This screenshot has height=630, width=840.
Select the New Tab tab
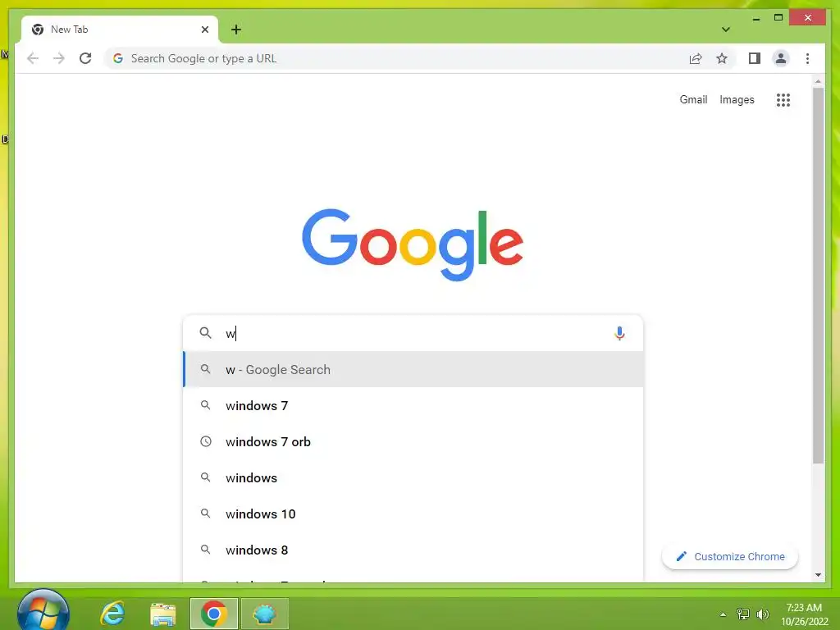[119, 30]
